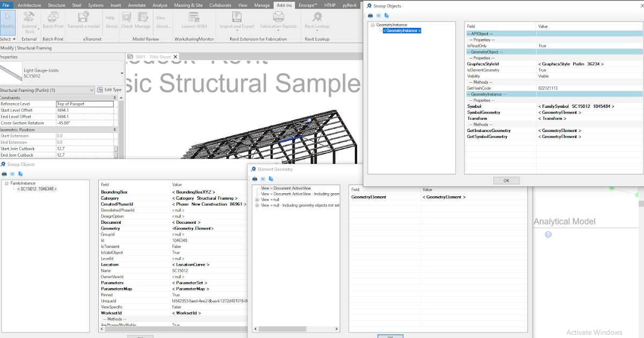Run Check in the Model Review panel
This screenshot has height=338, width=644.
tap(127, 21)
